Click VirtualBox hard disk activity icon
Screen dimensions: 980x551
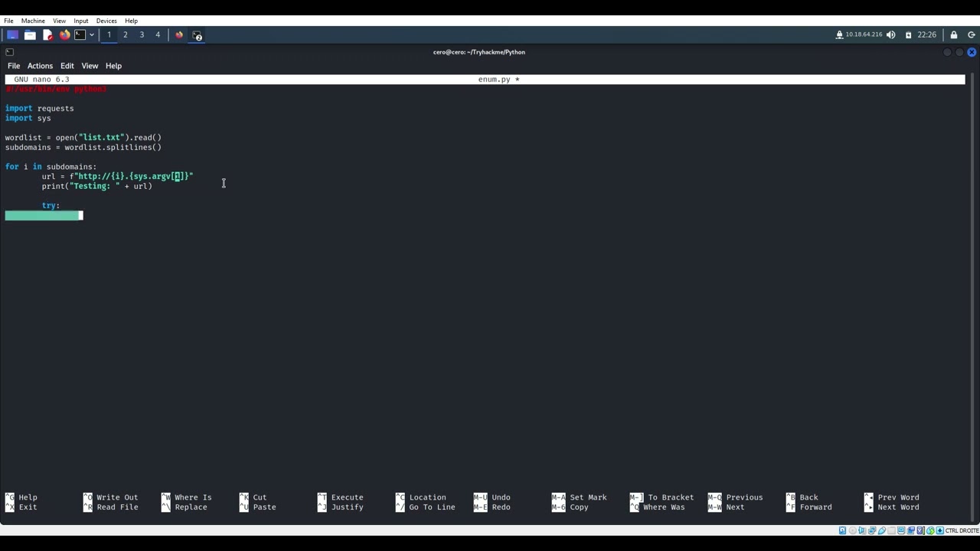coord(842,530)
